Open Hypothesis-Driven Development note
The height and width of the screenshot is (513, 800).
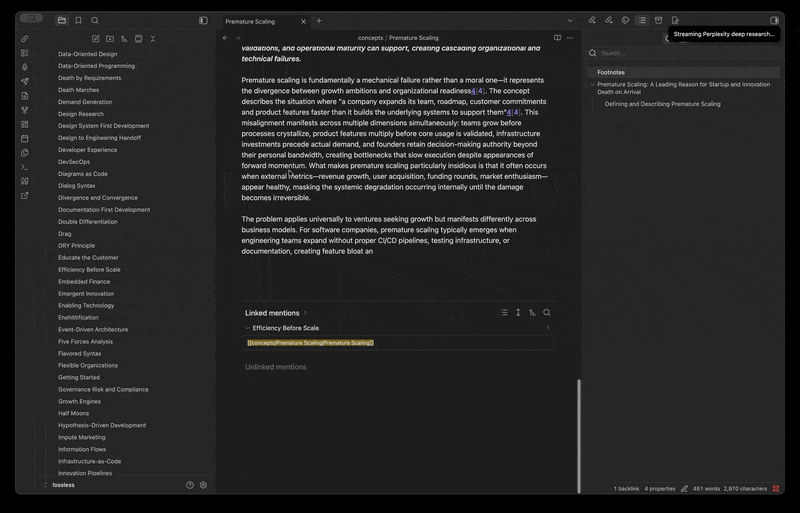[102, 425]
